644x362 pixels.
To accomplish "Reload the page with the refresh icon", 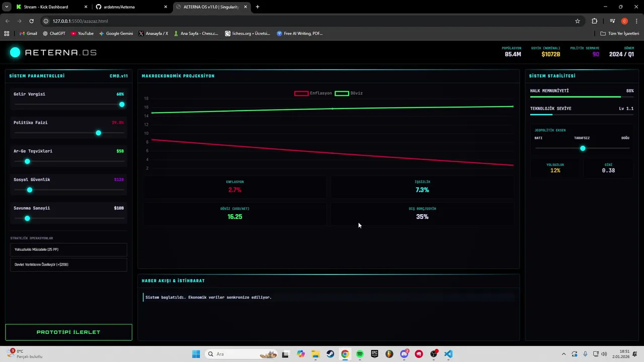I will 31,21.
